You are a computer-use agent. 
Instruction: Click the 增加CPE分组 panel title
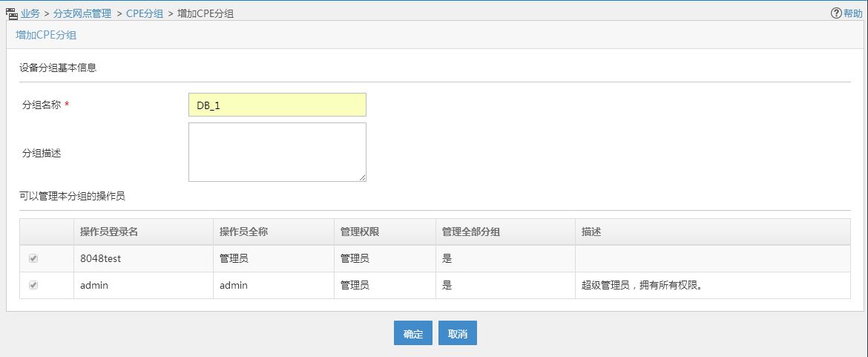46,36
